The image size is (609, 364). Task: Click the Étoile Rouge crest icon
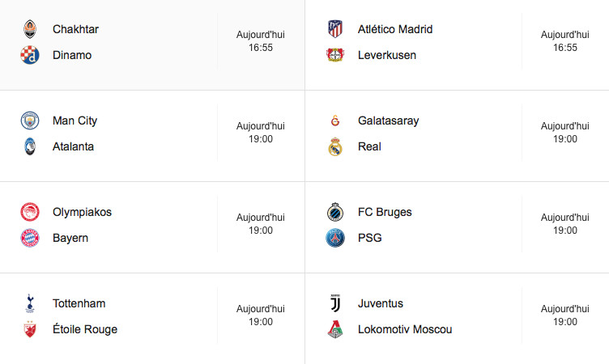tap(30, 329)
